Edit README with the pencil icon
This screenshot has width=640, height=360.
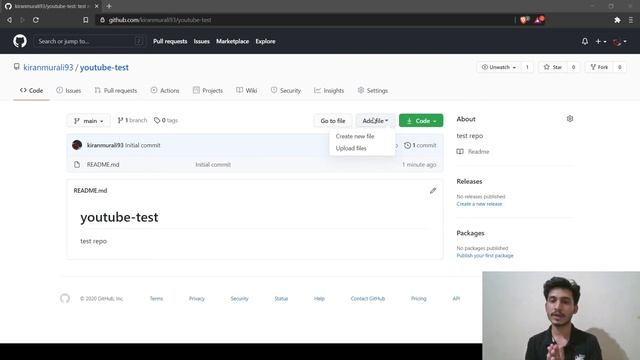click(x=433, y=191)
